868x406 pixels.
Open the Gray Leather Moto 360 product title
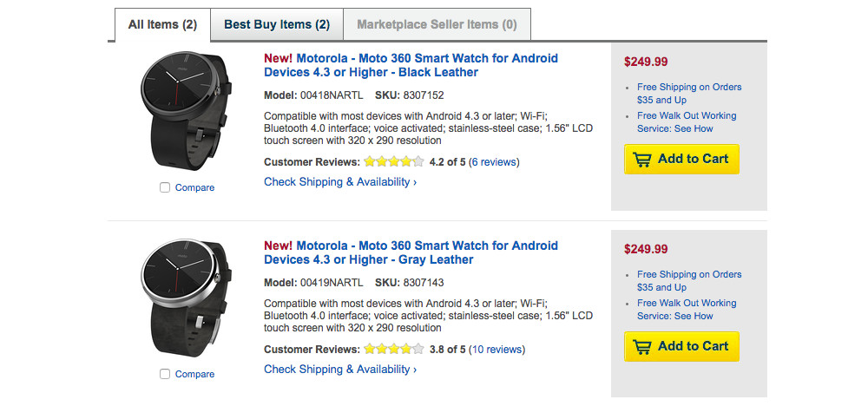tap(411, 252)
